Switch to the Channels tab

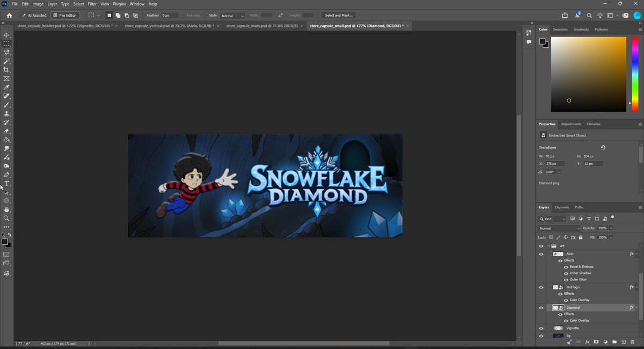click(x=562, y=207)
